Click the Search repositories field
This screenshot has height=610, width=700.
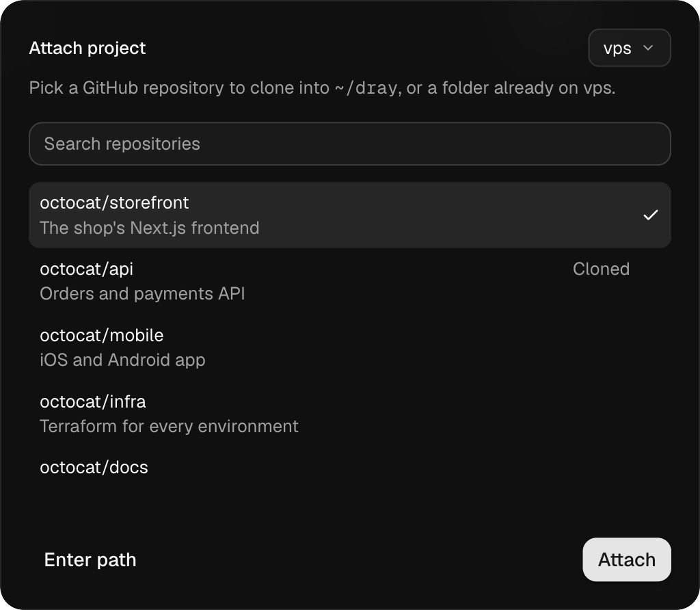coord(350,144)
